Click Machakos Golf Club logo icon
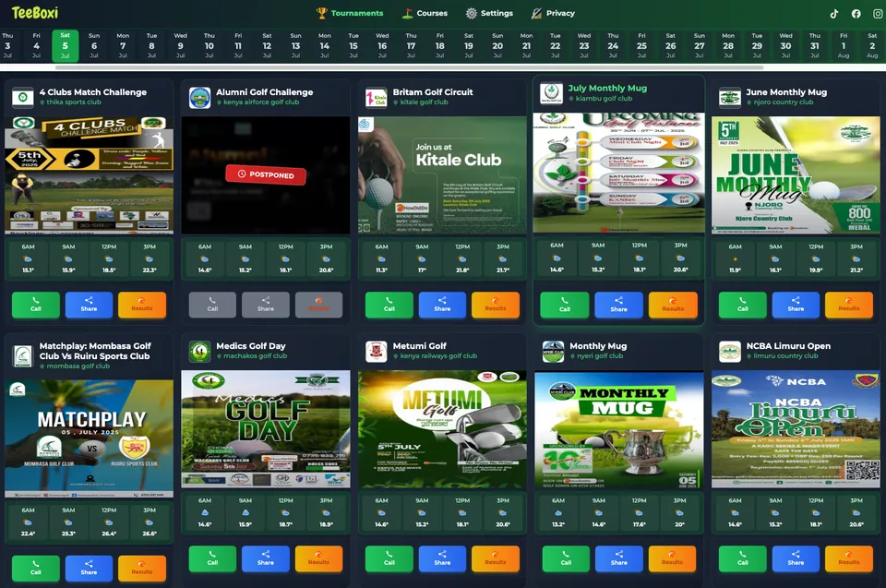Image resolution: width=886 pixels, height=588 pixels. [x=199, y=351]
